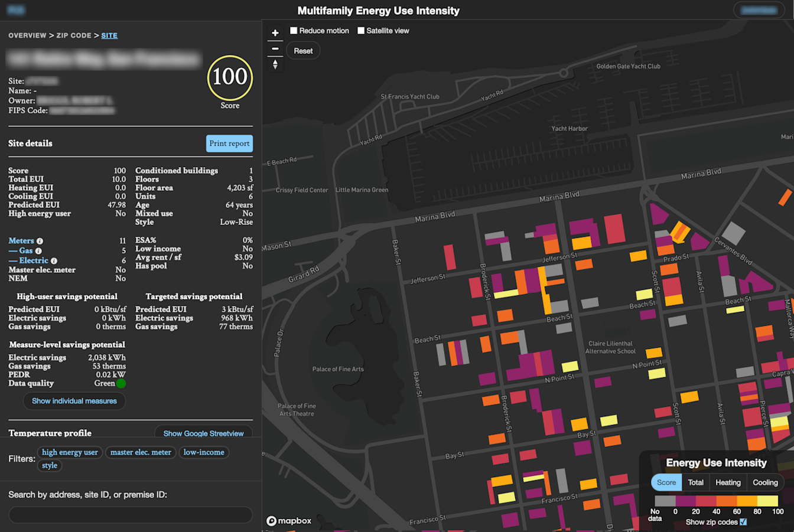Click the map zoom-in plus icon
This screenshot has height=532, width=794.
(275, 32)
